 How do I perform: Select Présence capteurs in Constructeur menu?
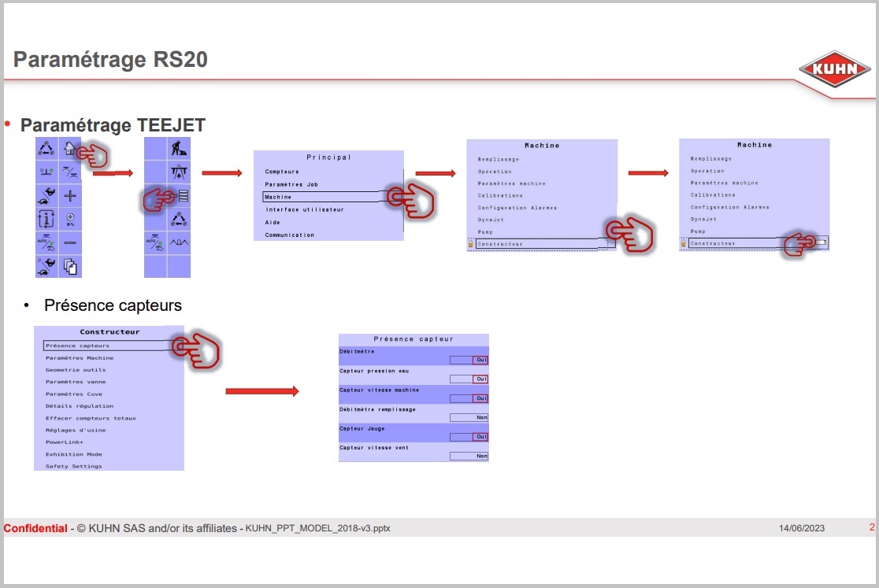point(77,346)
